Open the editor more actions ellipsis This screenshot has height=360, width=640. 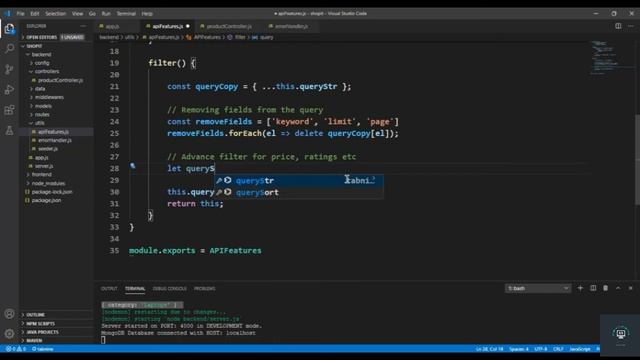[631, 26]
